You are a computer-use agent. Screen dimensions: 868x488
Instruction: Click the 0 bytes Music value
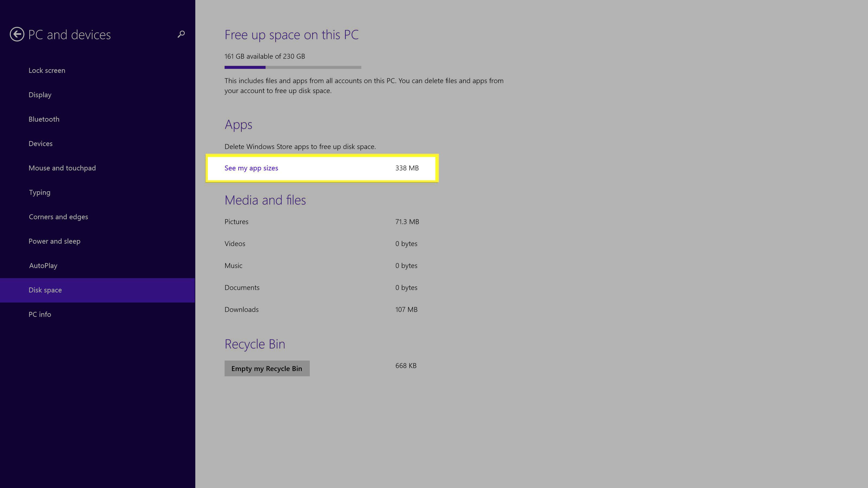pos(406,265)
